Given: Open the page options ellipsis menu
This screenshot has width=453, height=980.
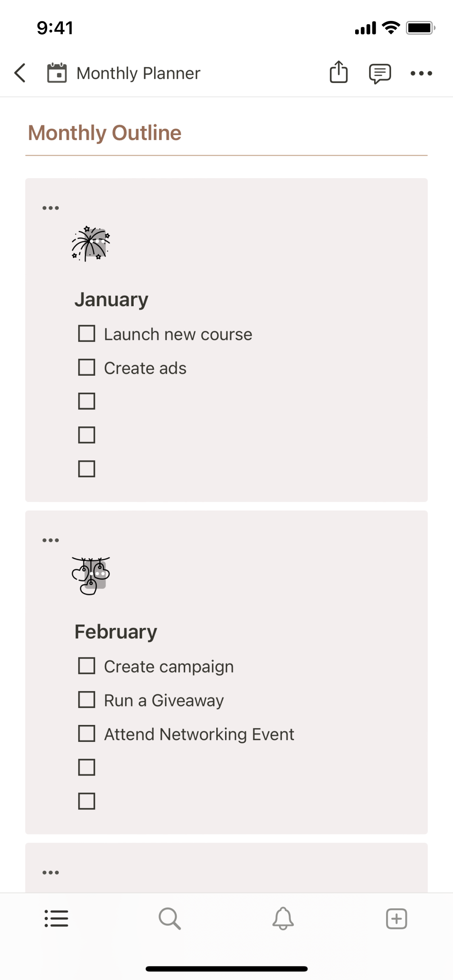Looking at the screenshot, I should pos(421,73).
